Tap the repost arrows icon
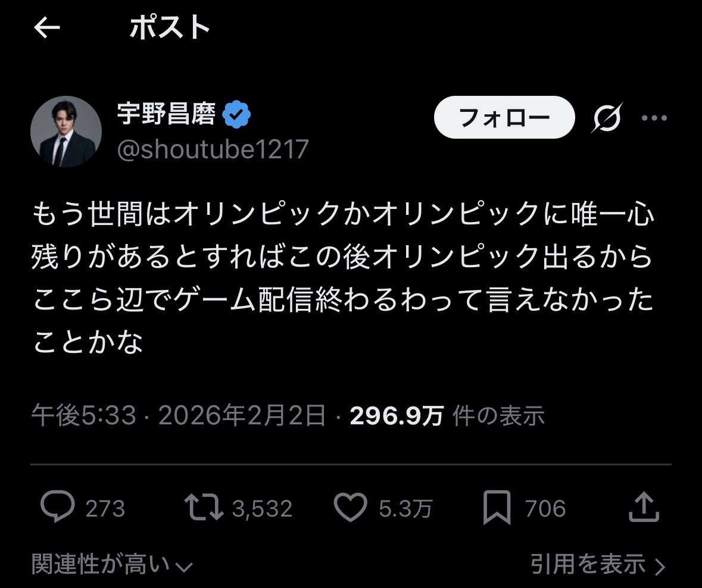Viewport: 702px width, 588px height. click(x=204, y=508)
